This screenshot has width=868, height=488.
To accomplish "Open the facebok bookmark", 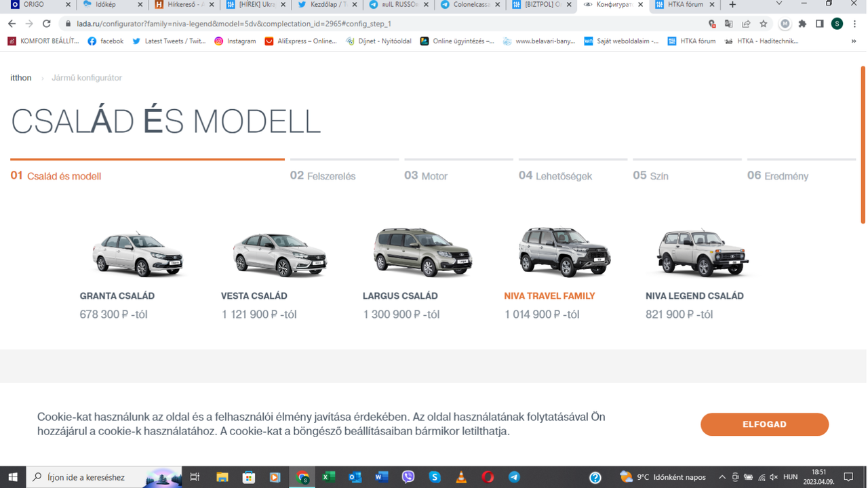I will coord(106,41).
